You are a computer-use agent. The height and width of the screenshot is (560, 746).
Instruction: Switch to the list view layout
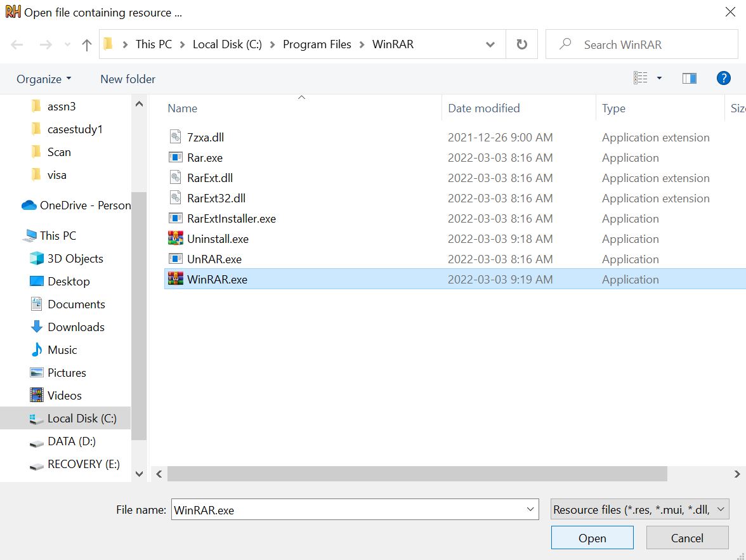641,77
